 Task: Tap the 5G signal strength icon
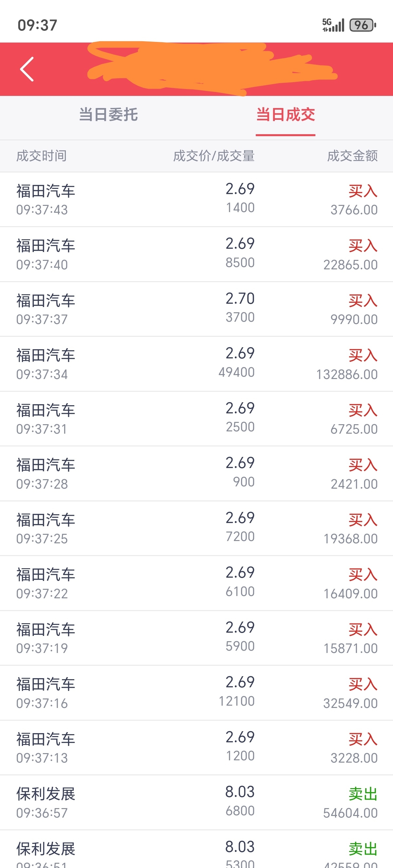tap(333, 25)
